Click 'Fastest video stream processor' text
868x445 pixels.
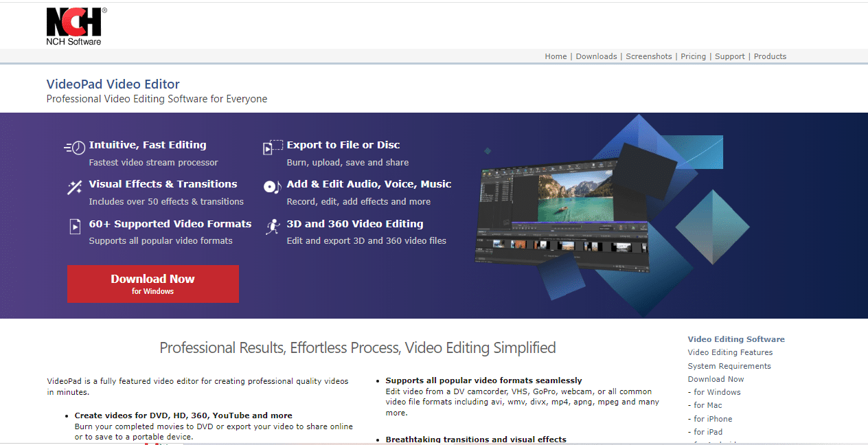pos(153,163)
